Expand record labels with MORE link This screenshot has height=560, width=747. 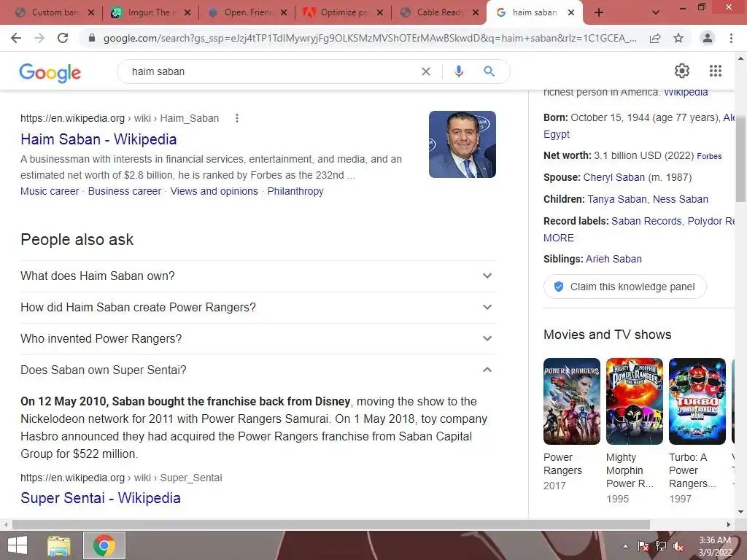coord(559,238)
